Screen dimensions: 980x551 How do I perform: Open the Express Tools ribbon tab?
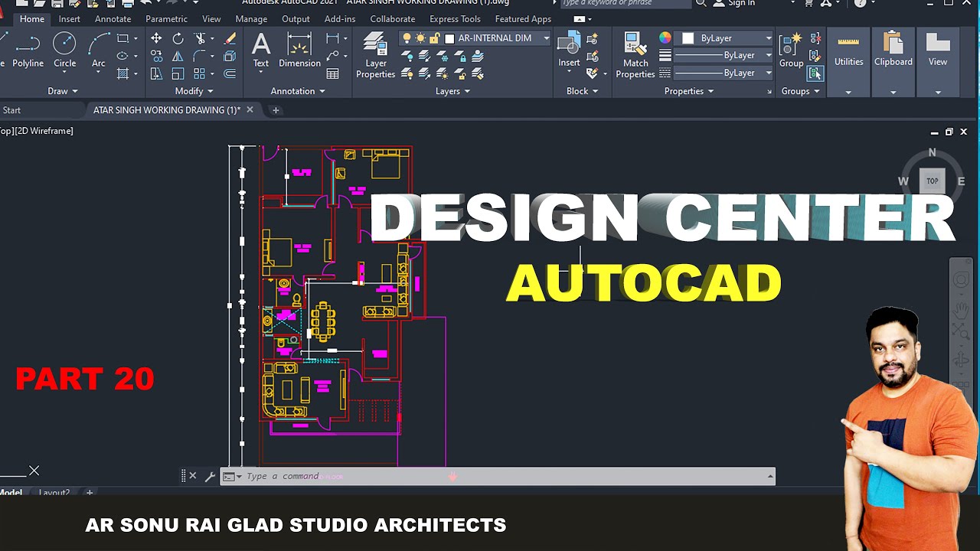pos(455,19)
